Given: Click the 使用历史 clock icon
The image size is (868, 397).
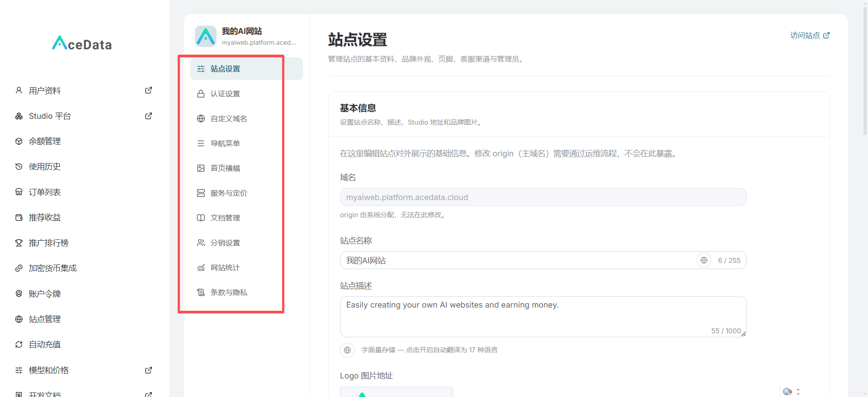Looking at the screenshot, I should pos(19,167).
